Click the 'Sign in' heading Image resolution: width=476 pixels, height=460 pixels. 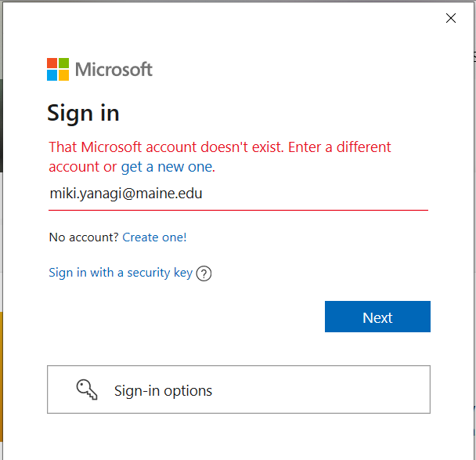[83, 113]
